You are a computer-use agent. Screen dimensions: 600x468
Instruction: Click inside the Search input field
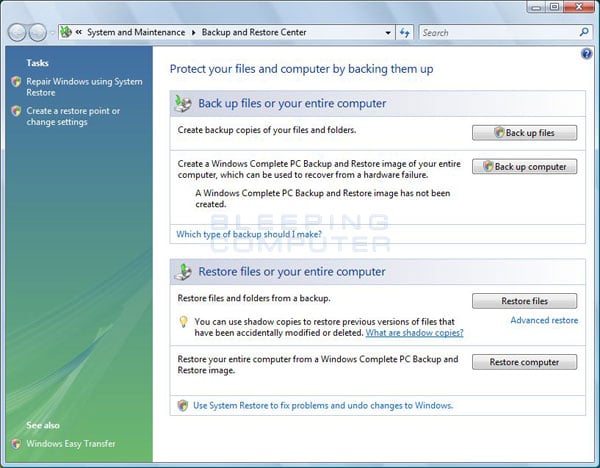coord(499,33)
